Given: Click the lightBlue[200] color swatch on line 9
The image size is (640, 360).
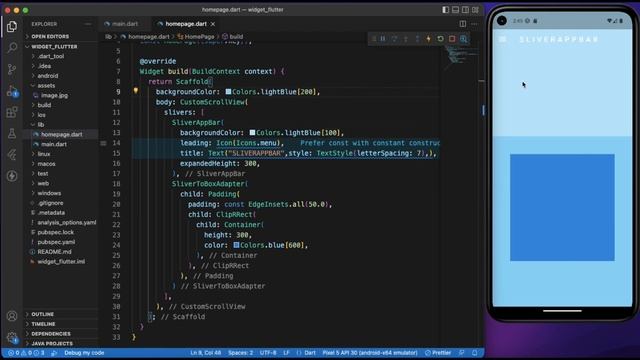Looking at the screenshot, I should [x=228, y=92].
